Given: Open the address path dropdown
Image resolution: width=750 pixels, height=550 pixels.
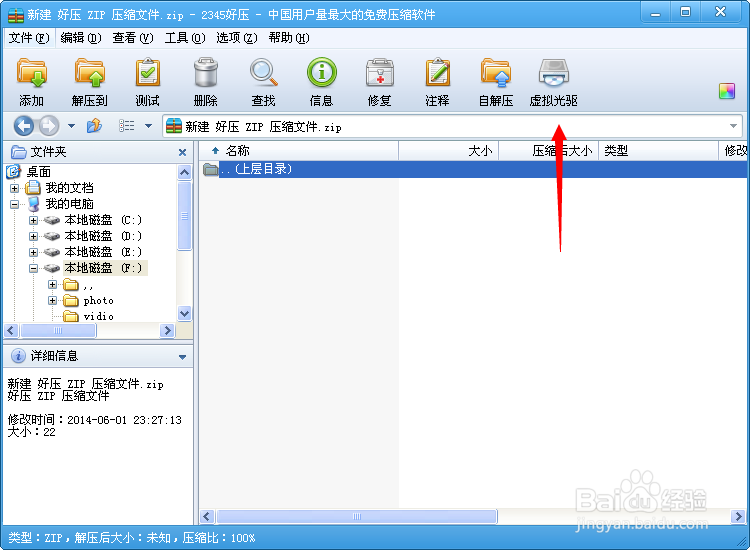Looking at the screenshot, I should point(733,126).
